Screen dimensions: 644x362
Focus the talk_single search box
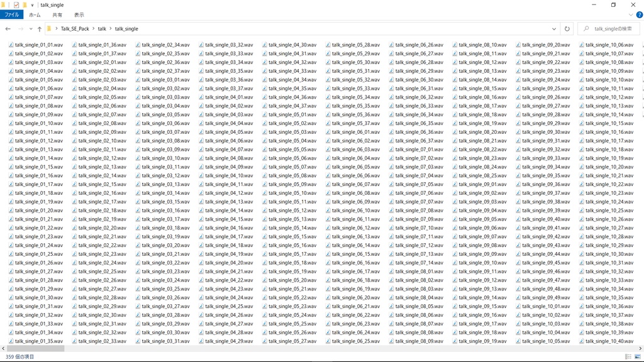coord(609,29)
